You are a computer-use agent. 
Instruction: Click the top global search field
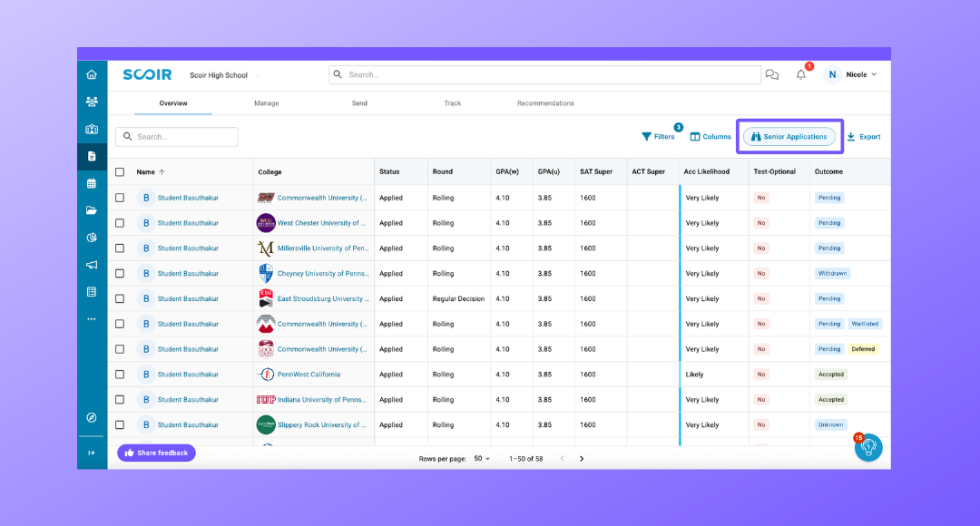pos(545,74)
